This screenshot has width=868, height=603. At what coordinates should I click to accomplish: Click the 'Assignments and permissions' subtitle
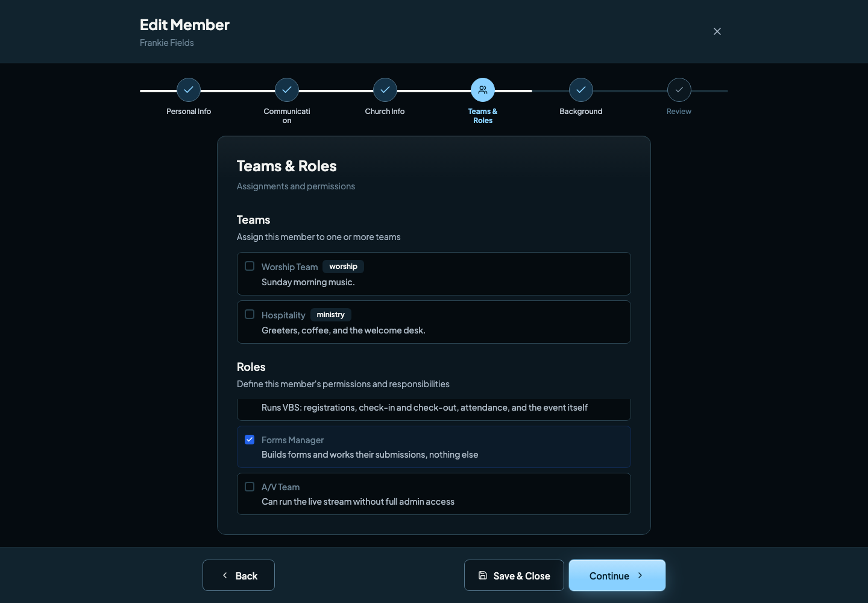[x=296, y=186]
